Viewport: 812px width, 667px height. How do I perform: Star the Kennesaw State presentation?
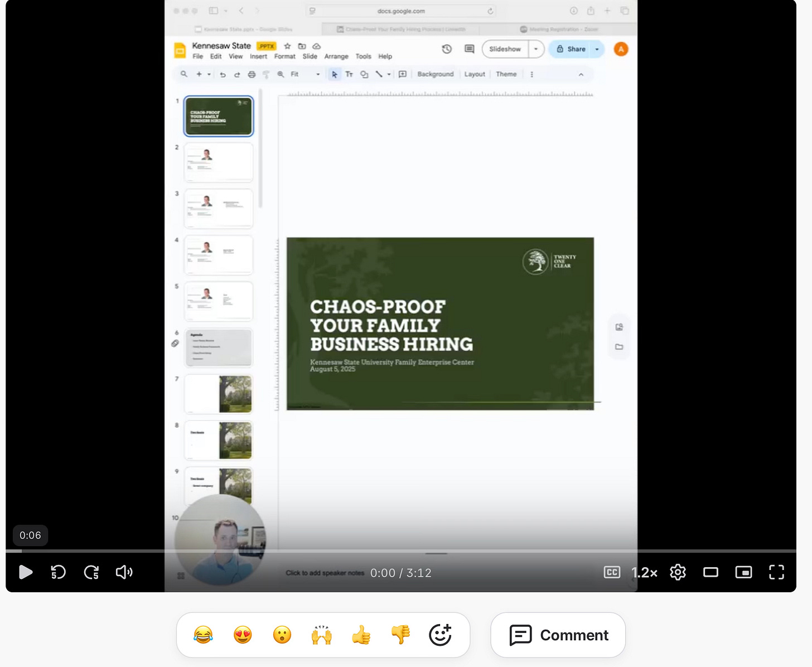point(287,46)
